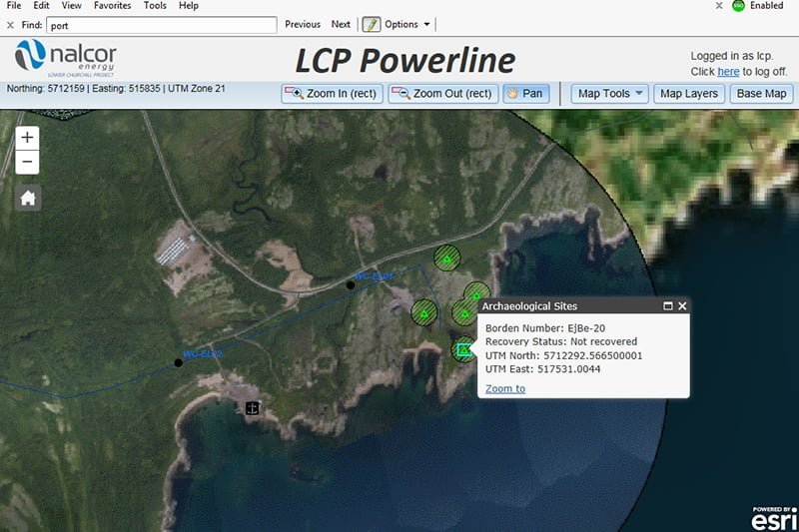The image size is (799, 532).
Task: Toggle the highlight matches pencil icon
Action: tap(371, 24)
